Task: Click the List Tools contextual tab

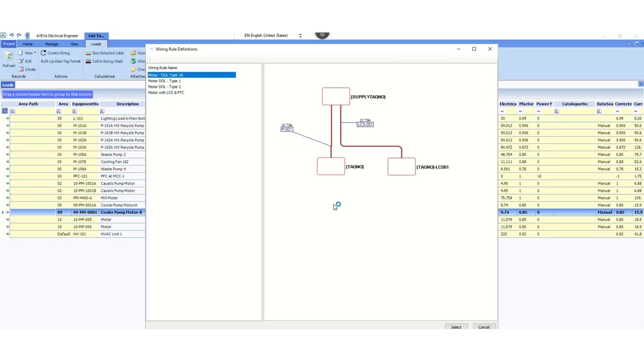Action: (96, 36)
